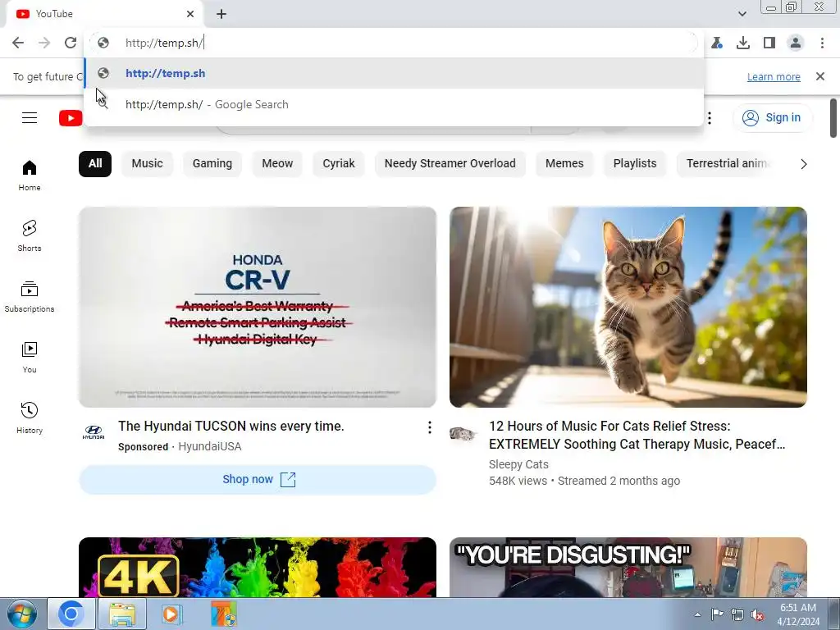The image size is (840, 630).
Task: Go to Home in sidebar
Action: [30, 176]
